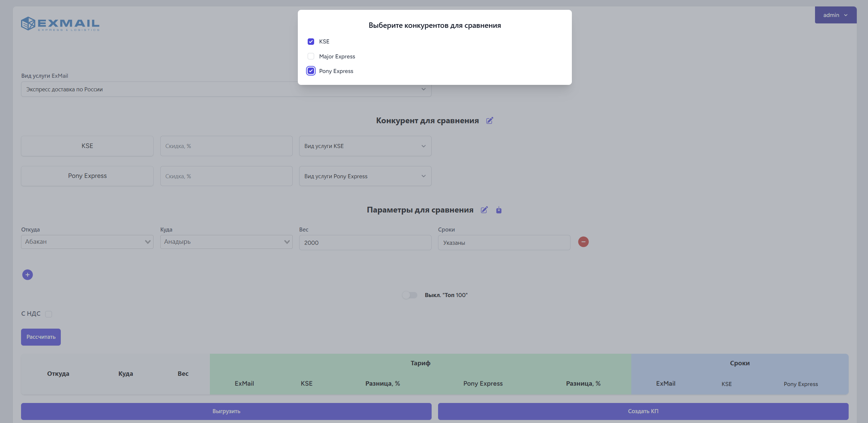Click the KSE competitor button
The width and height of the screenshot is (868, 423).
tap(87, 146)
